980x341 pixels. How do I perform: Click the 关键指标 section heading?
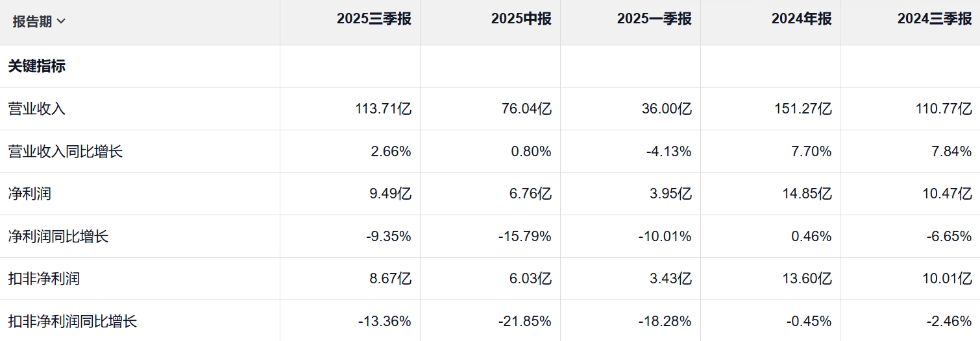(x=36, y=66)
